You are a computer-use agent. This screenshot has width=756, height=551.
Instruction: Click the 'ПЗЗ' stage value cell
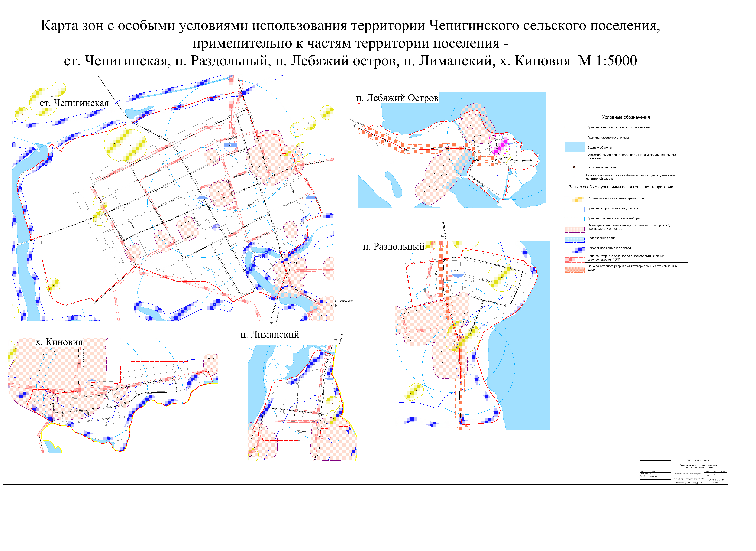pyautogui.click(x=707, y=475)
